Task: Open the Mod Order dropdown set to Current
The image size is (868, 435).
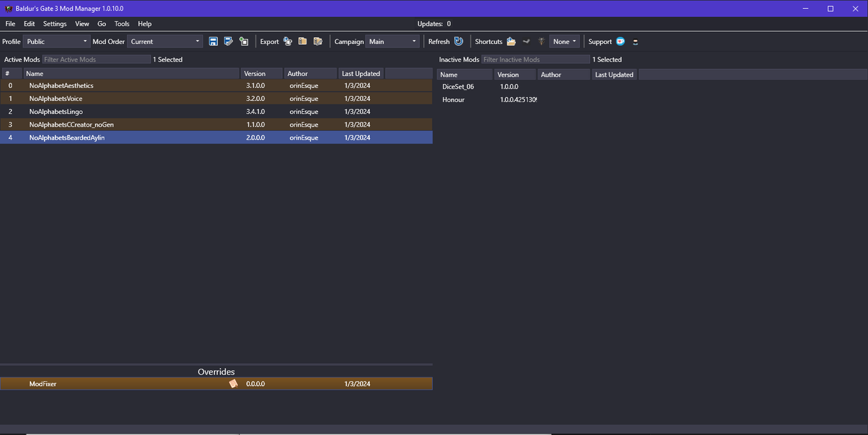Action: (165, 41)
